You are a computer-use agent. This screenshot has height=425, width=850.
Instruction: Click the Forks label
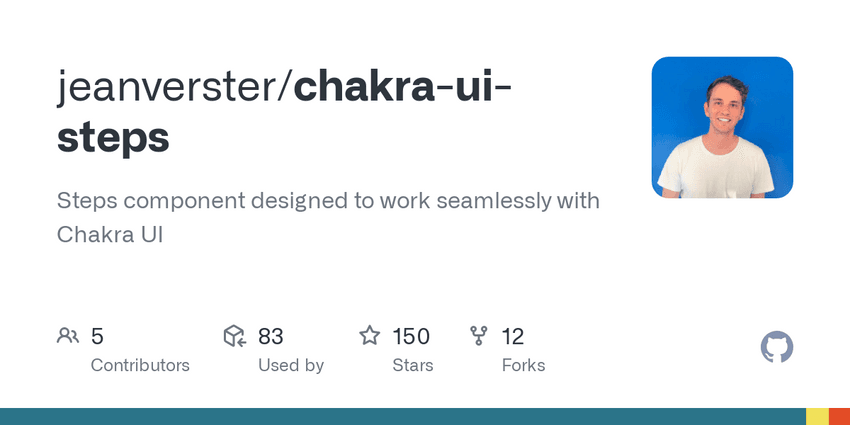[x=523, y=365]
